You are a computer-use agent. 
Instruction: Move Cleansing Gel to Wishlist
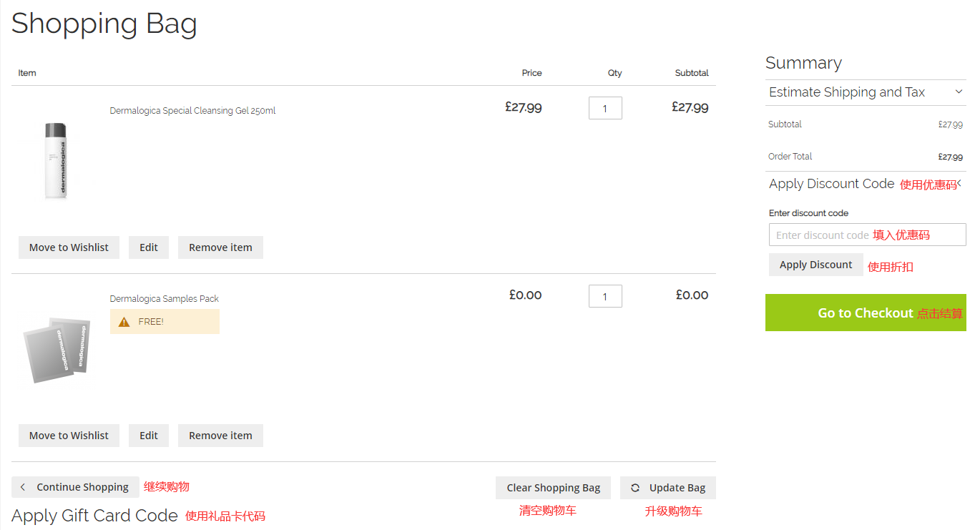69,247
